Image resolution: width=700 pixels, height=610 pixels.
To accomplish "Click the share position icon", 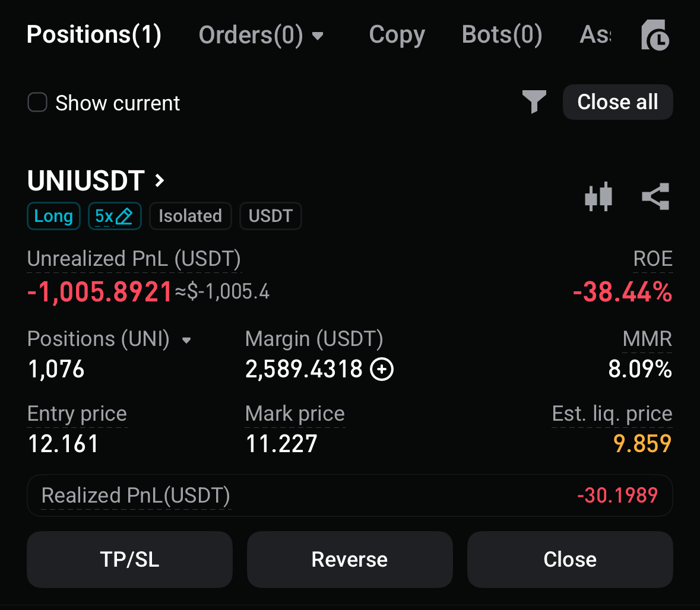I will [655, 196].
